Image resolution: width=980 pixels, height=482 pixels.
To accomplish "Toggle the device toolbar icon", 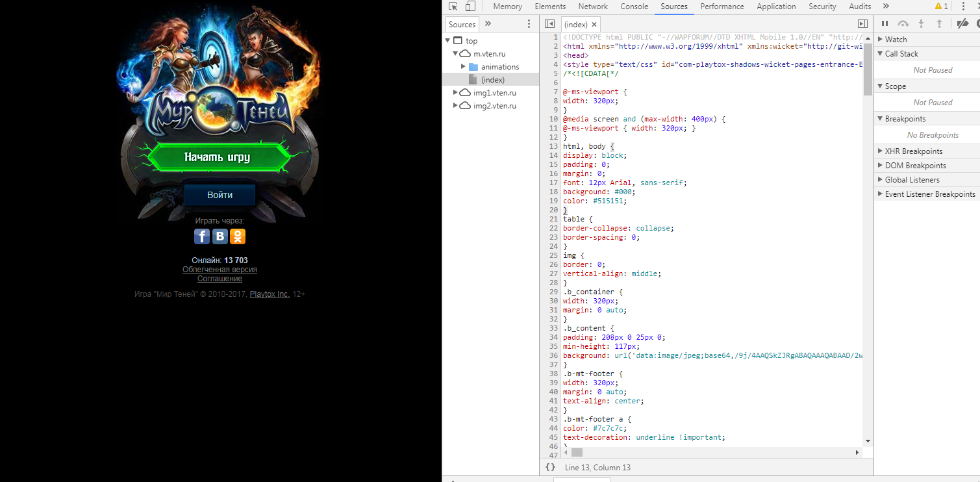I will pyautogui.click(x=470, y=6).
